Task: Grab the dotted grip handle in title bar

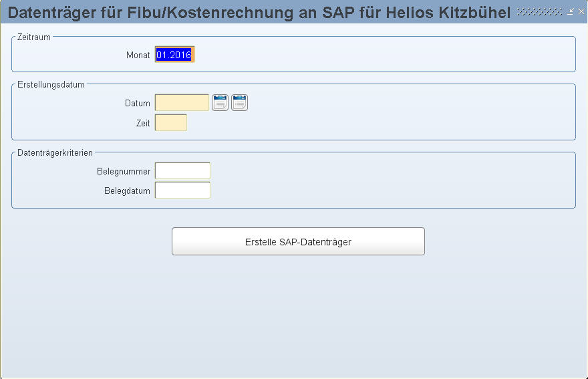Action: coord(540,11)
